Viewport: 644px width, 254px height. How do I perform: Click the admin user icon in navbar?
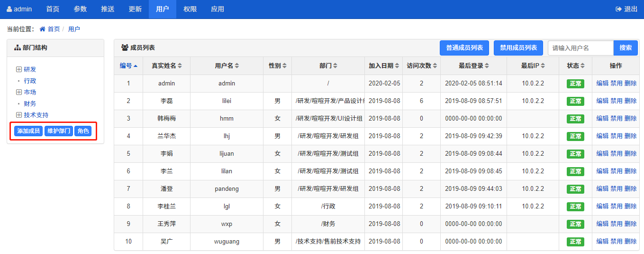pos(9,9)
